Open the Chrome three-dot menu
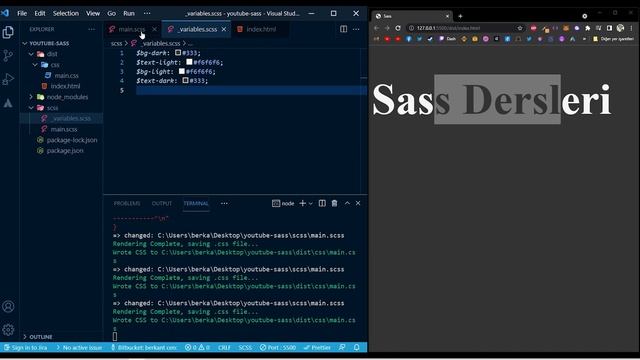 [631, 28]
